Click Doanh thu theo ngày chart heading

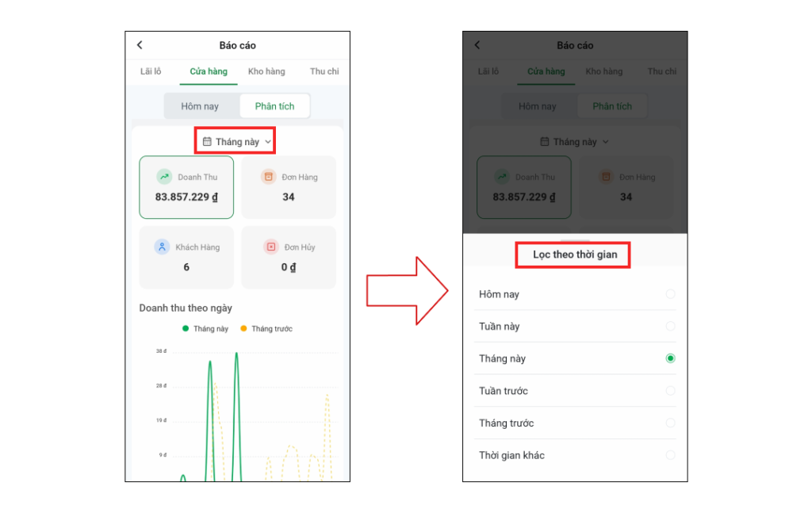coord(186,308)
